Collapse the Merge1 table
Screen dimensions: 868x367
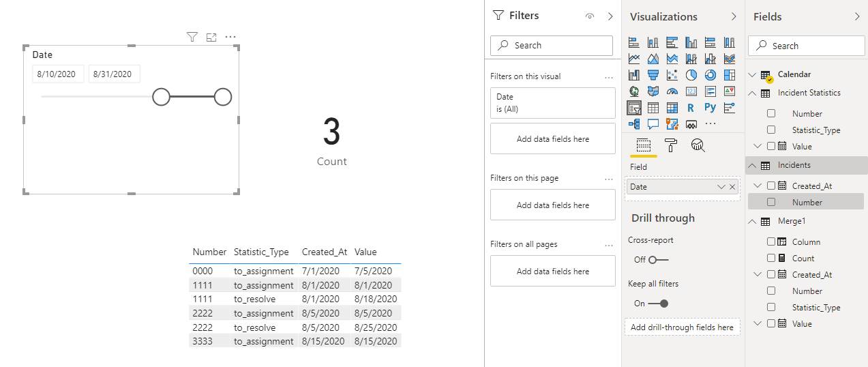click(x=753, y=221)
